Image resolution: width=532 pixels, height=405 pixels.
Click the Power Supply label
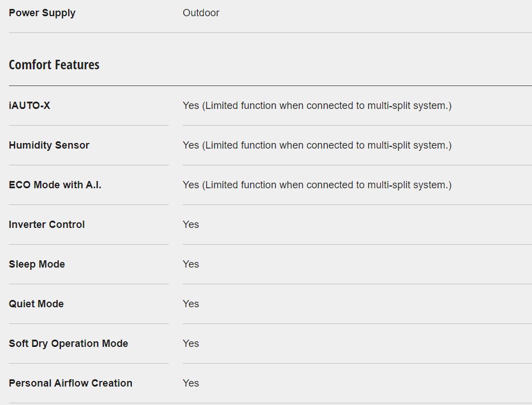point(42,13)
